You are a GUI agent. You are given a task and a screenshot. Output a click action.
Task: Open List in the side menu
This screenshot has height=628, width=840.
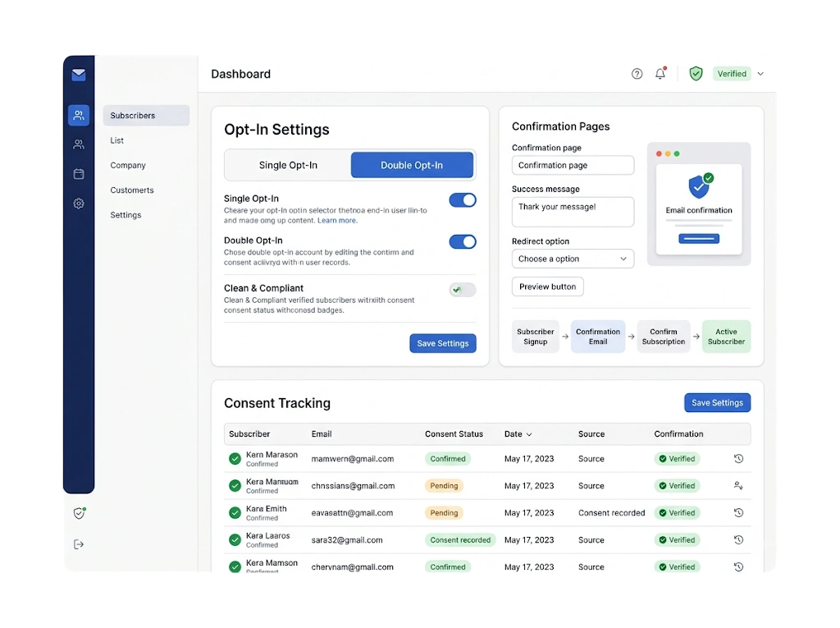pyautogui.click(x=116, y=140)
